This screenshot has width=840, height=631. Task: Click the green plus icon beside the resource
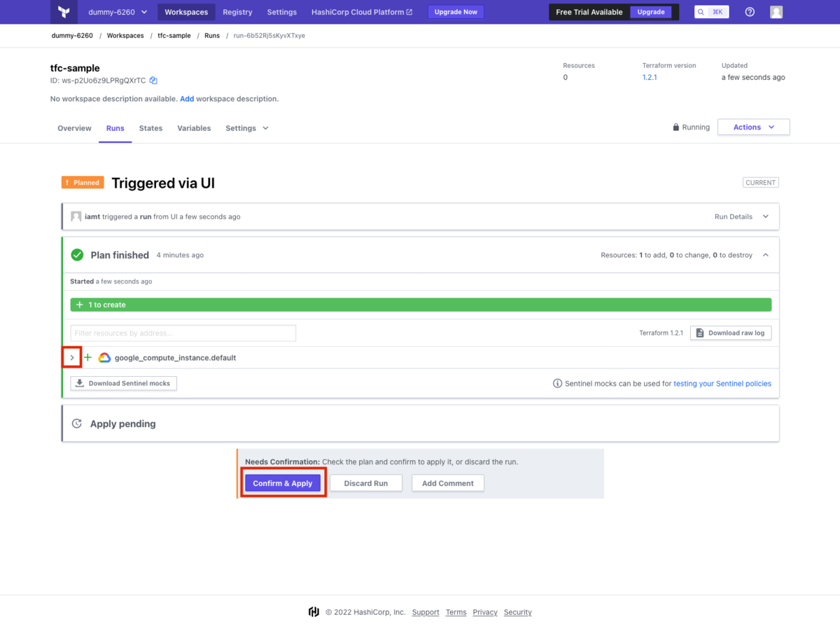pos(88,358)
